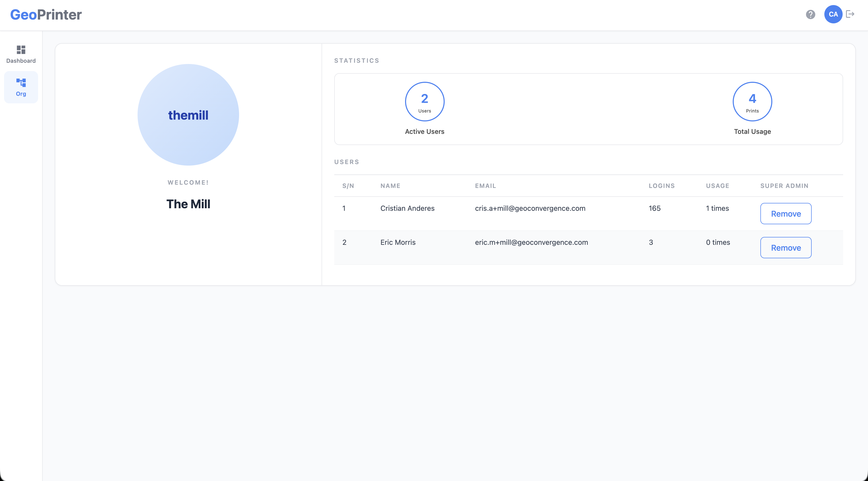Click the themill organization avatar circle
Image resolution: width=868 pixels, height=481 pixels.
[x=188, y=115]
